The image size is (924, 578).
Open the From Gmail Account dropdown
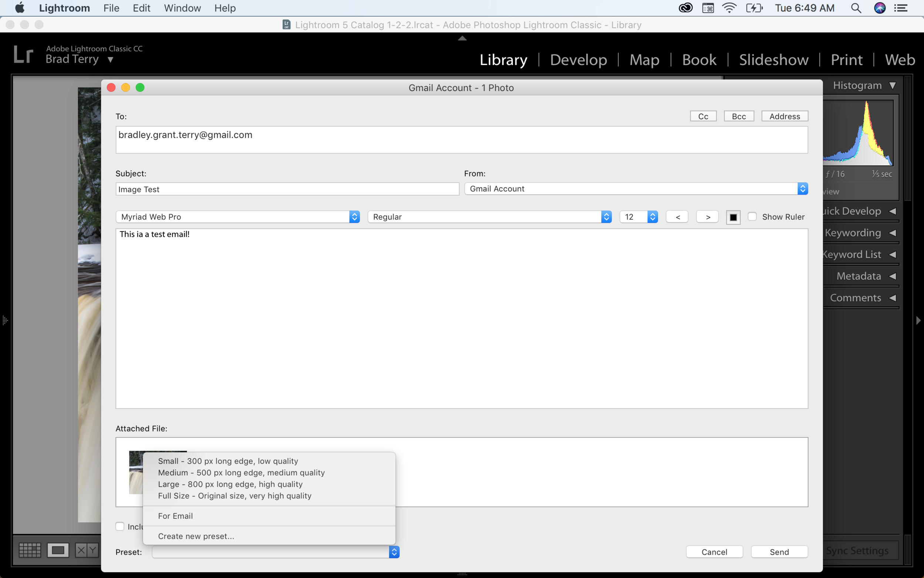tap(636, 189)
